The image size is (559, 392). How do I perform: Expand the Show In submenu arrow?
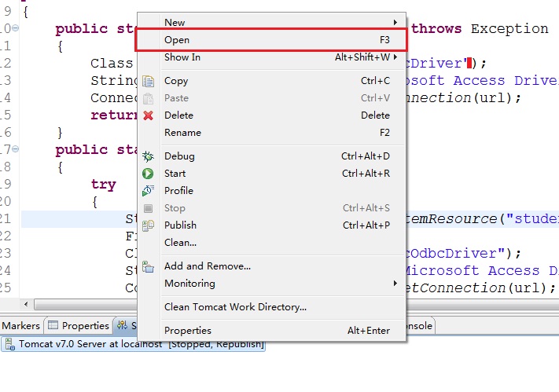[x=395, y=57]
